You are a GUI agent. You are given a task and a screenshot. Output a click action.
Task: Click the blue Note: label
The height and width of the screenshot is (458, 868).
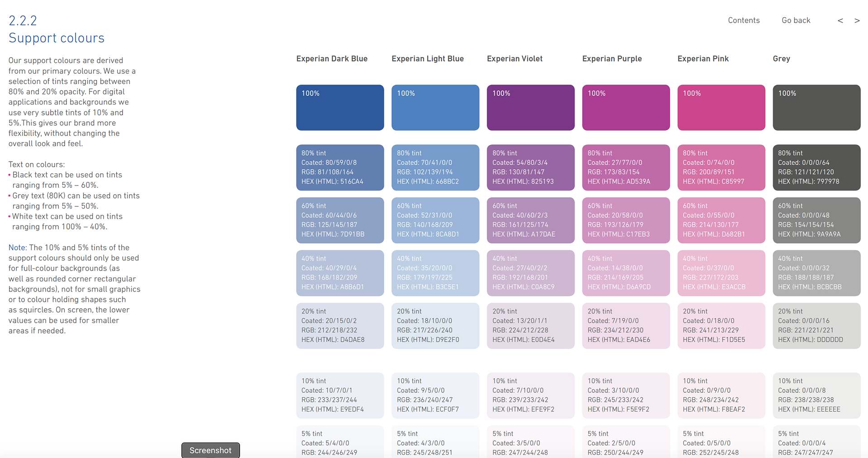(x=18, y=248)
